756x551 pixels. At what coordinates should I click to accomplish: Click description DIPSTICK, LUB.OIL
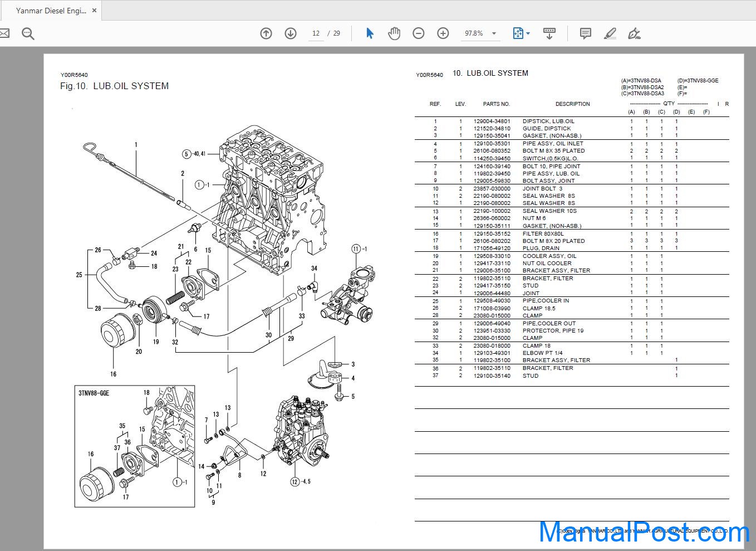coord(548,121)
